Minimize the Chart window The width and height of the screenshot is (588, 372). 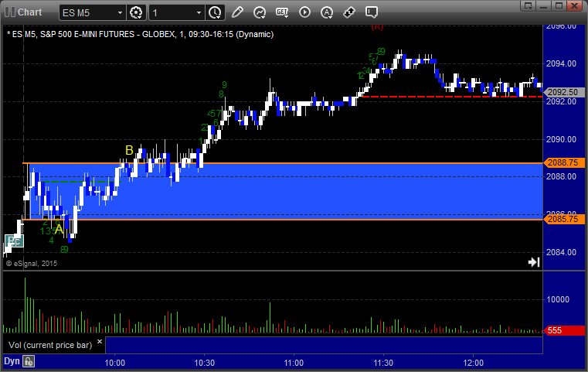point(543,5)
